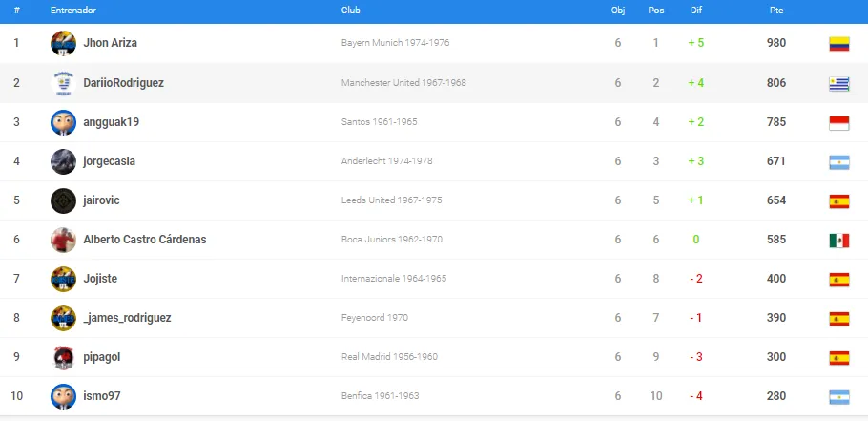Screen dimensions: 868x421
Task: Click the 654 points value
Action: point(776,200)
